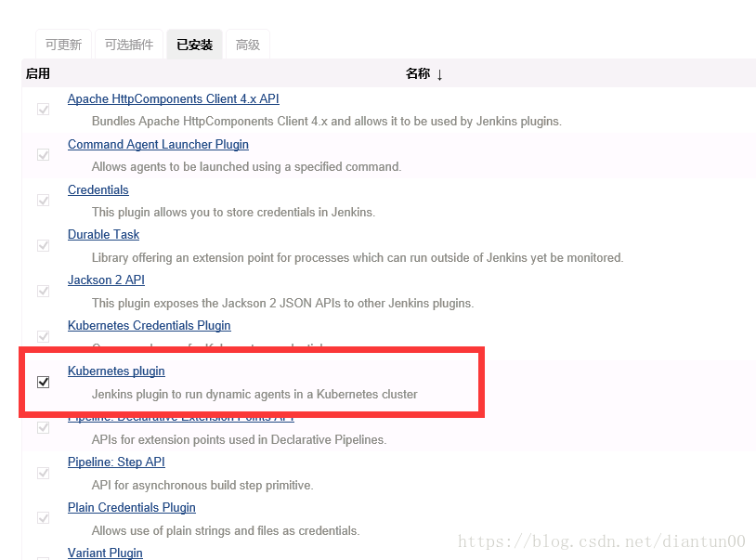Toggle the Credentials plugin checkbox
Screen dimensions: 756x560
tap(44, 200)
